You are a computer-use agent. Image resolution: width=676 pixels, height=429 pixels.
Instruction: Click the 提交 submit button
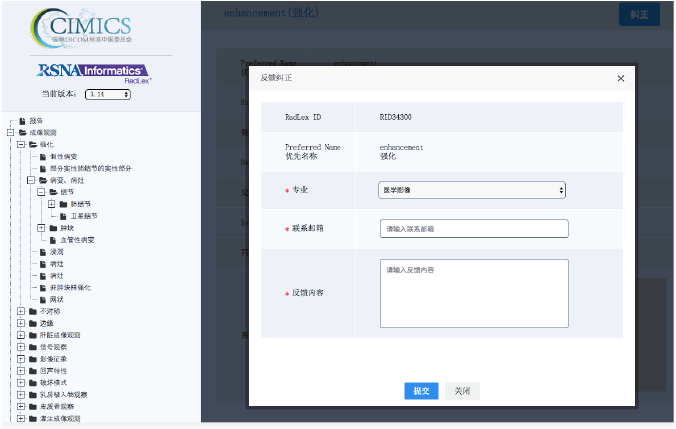[421, 391]
